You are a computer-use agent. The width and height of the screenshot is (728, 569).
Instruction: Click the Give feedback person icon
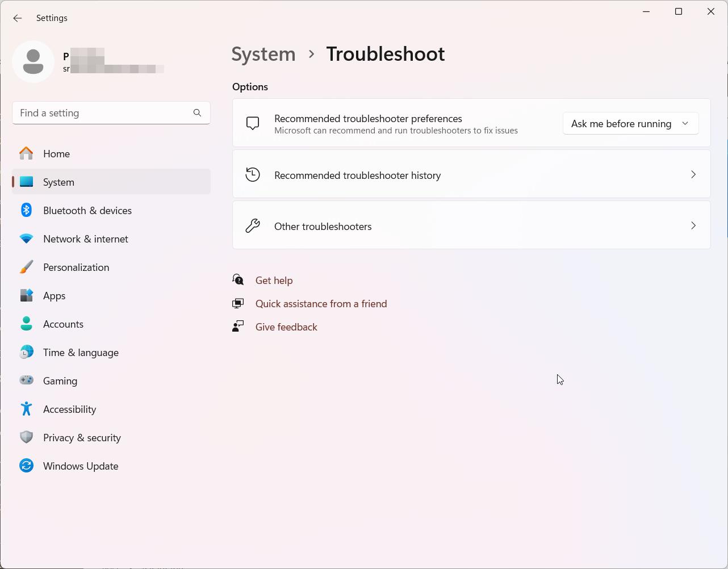coord(238,327)
